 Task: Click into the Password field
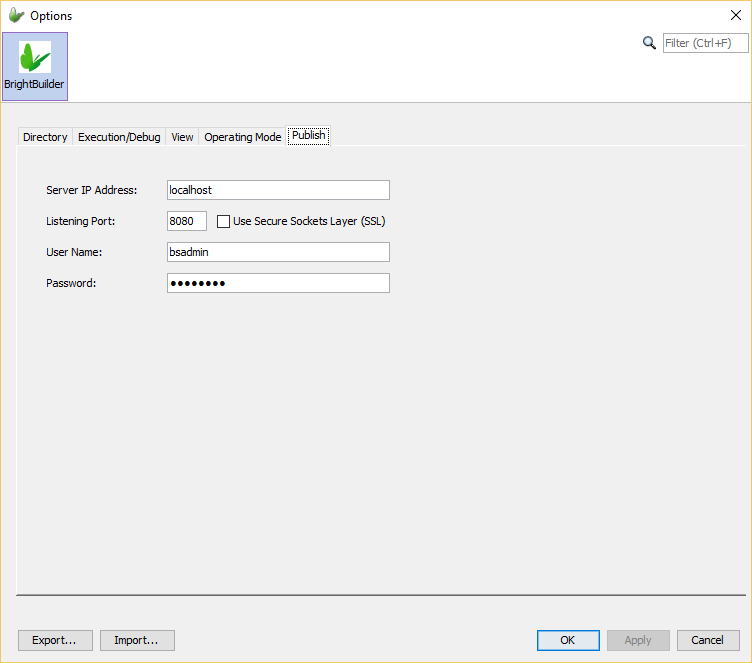pos(278,283)
